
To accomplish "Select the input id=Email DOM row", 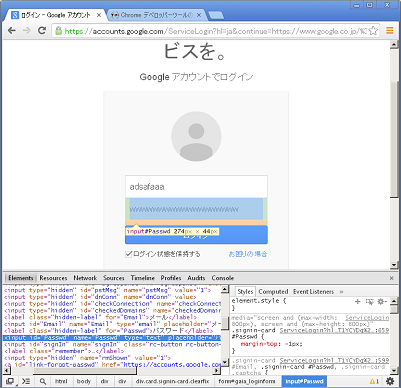I will [x=112, y=324].
